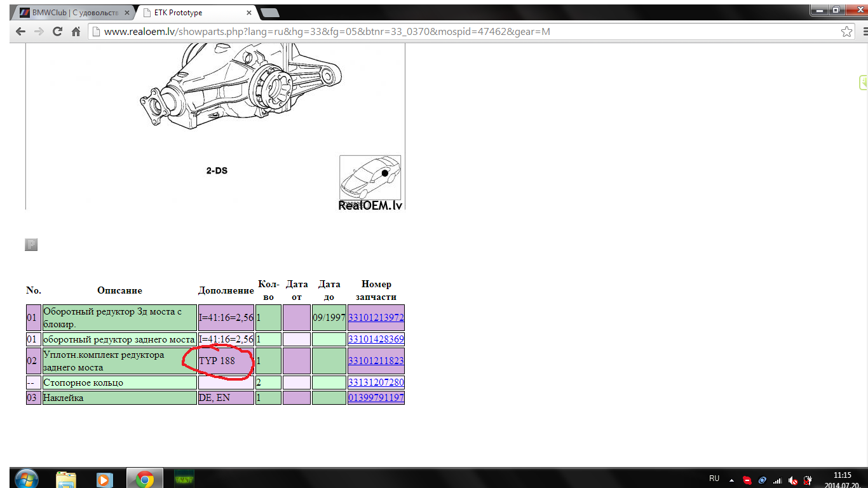Follow part link 33101211823
This screenshot has width=868, height=488.
tap(376, 361)
